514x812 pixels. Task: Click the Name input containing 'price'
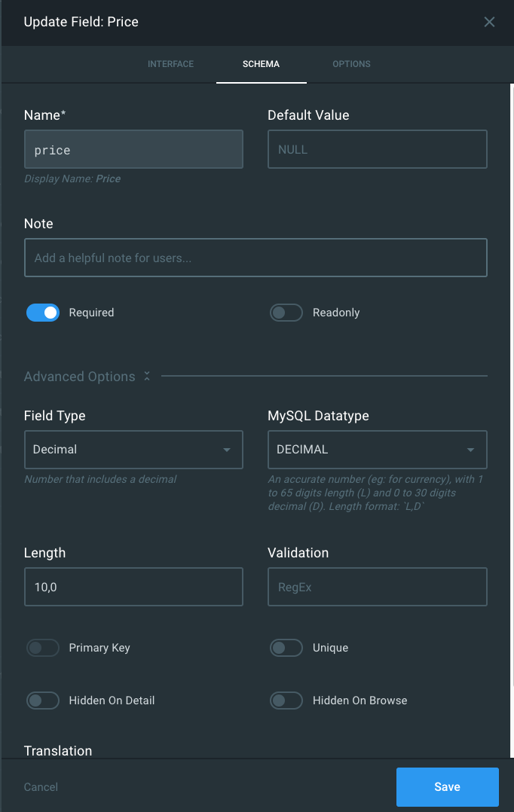133,149
